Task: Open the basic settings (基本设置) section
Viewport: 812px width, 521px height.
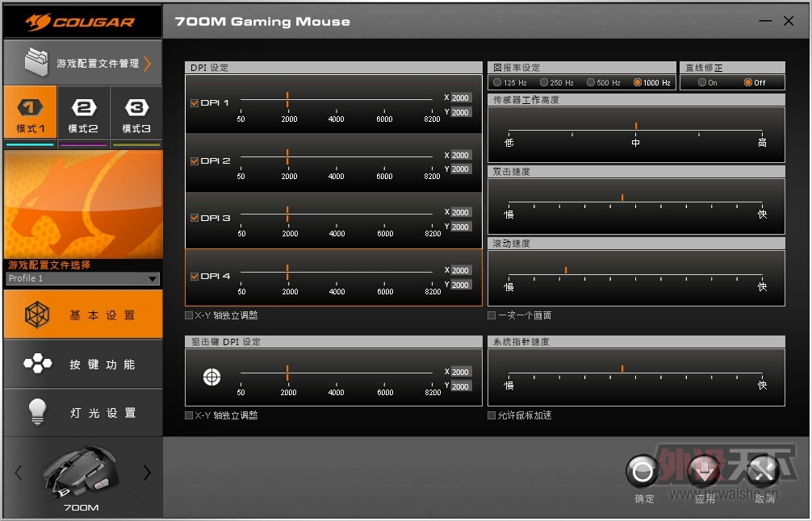Action: [83, 314]
